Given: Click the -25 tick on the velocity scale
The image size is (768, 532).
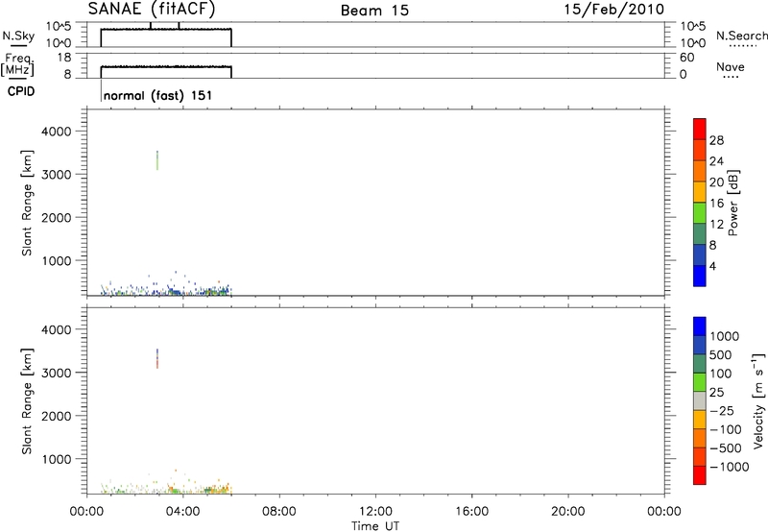Looking at the screenshot, I should coord(721,410).
